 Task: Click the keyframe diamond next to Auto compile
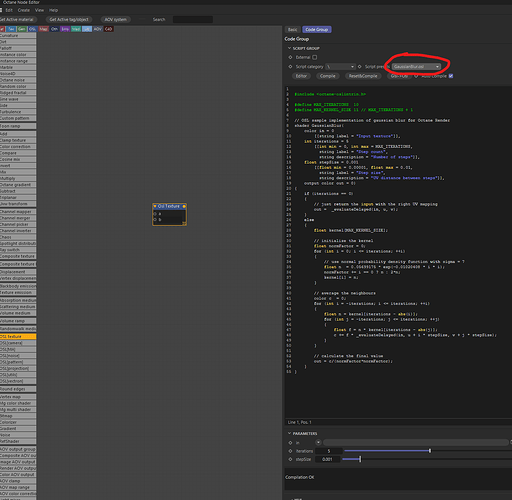416,76
